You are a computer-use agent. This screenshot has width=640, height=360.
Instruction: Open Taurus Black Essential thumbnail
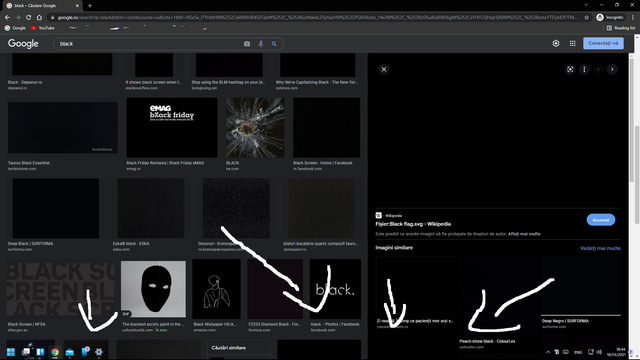click(x=62, y=128)
